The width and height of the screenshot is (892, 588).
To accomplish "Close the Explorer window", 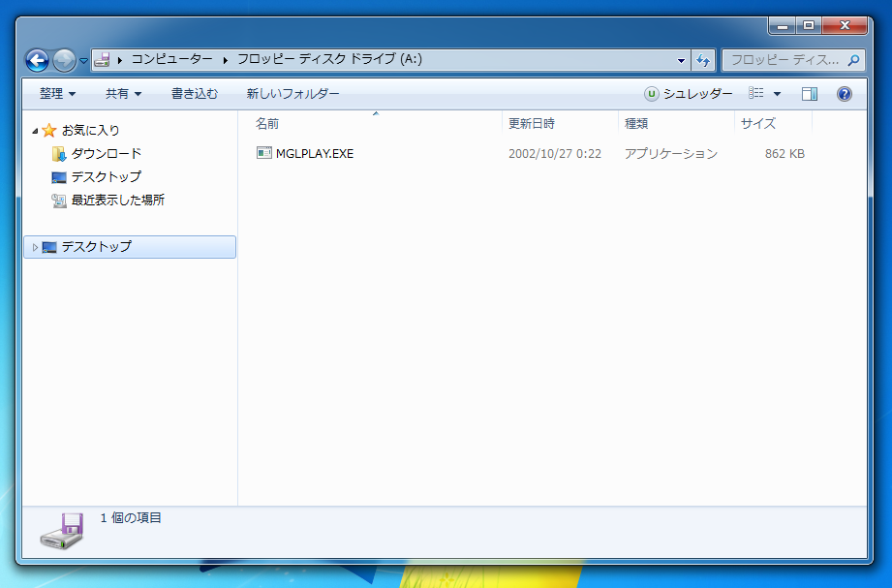I will pyautogui.click(x=845, y=25).
